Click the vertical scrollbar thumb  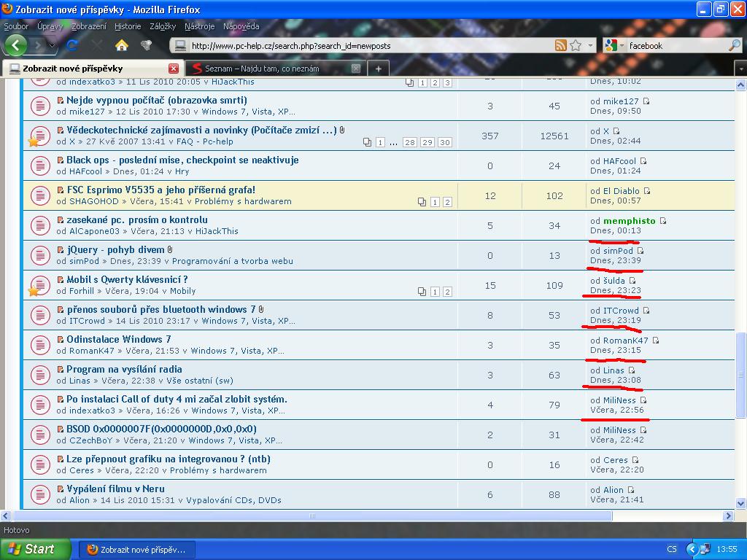[x=740, y=376]
